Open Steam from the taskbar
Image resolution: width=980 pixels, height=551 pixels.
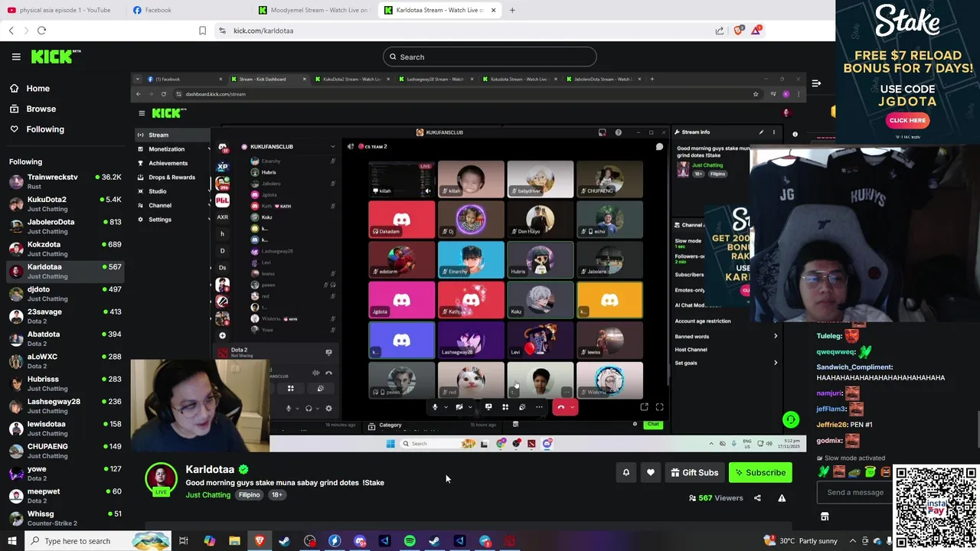coord(284,541)
